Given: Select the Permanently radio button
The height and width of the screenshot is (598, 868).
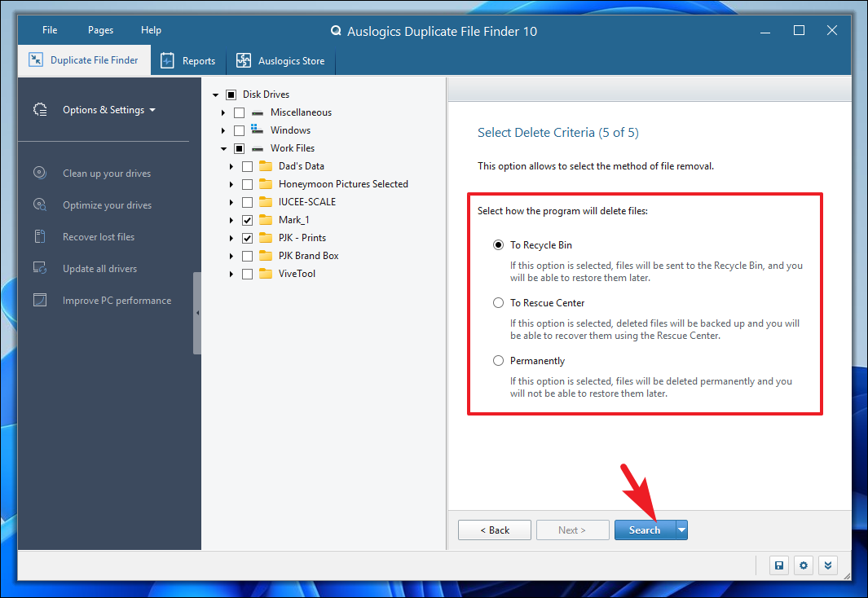Looking at the screenshot, I should 498,361.
